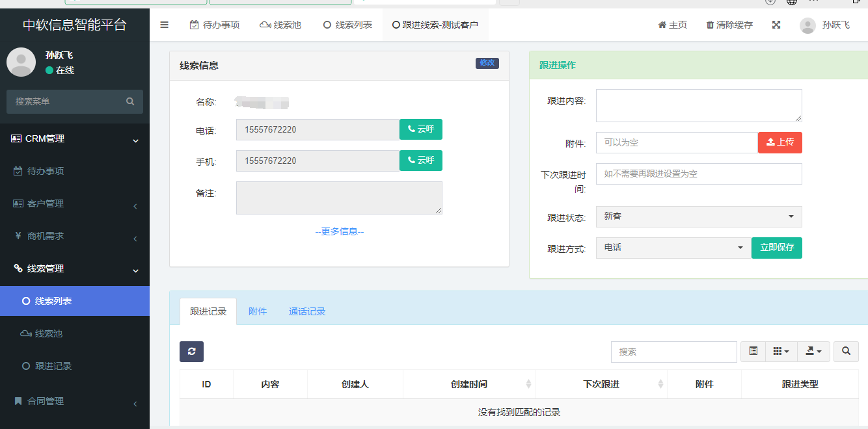
Task: Toggle the card view icon in table toolbar
Action: coord(753,352)
